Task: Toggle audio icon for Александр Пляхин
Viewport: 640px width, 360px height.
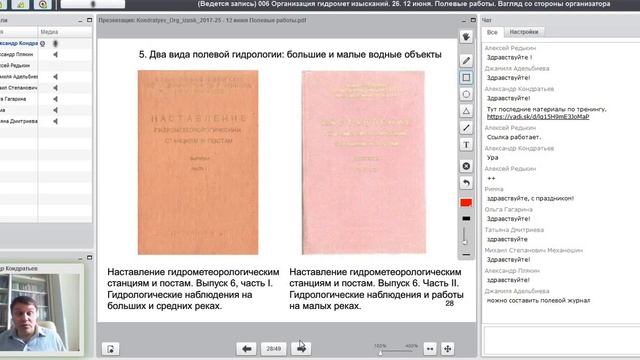Action: (x=55, y=54)
